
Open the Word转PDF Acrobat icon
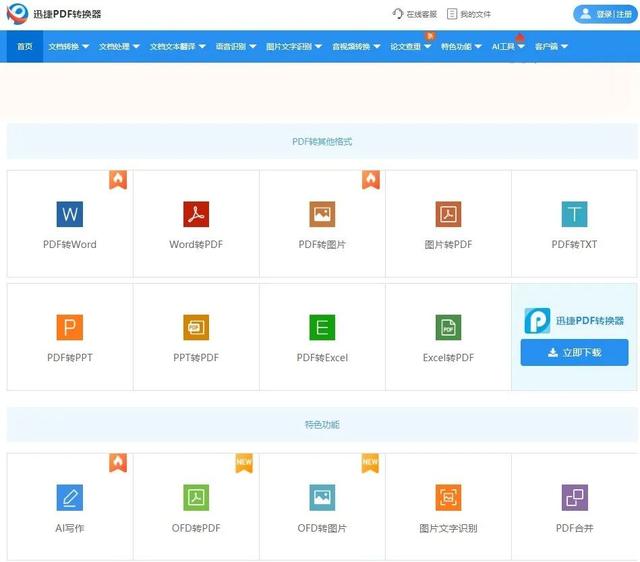point(196,214)
